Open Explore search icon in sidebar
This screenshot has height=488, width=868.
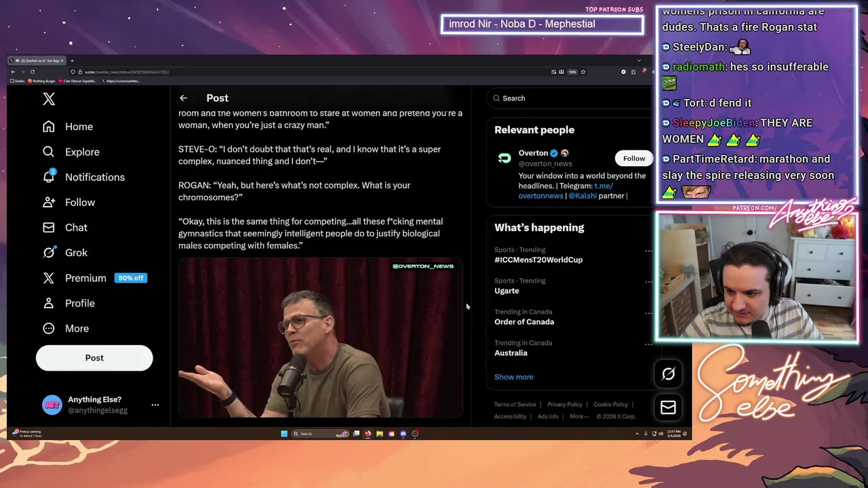click(x=49, y=152)
